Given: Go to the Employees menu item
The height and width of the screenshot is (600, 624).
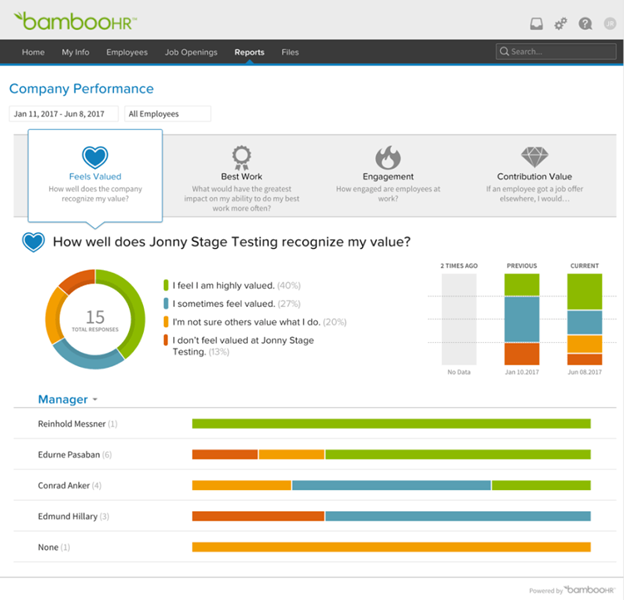Looking at the screenshot, I should pos(127,52).
